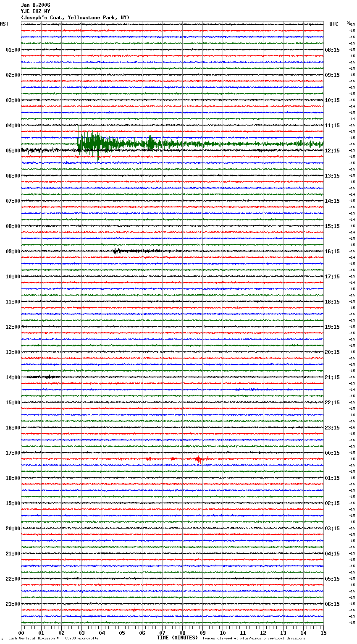Select the 09:00 MST time label
Image resolution: width=357 pixels, height=644 pixels.
pyautogui.click(x=13, y=251)
